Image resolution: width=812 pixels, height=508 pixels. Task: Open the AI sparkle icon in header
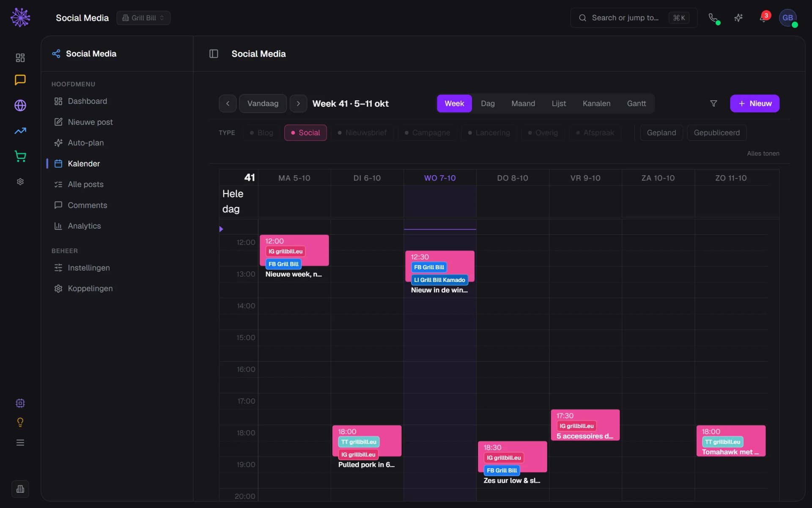point(738,18)
